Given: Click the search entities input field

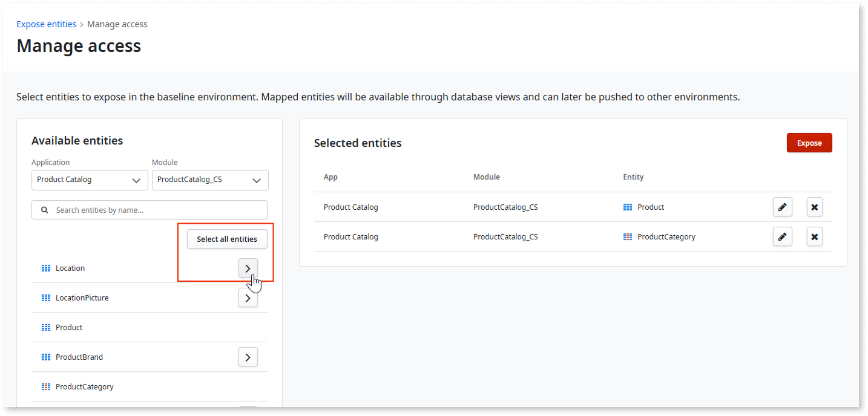Looking at the screenshot, I should tap(150, 210).
